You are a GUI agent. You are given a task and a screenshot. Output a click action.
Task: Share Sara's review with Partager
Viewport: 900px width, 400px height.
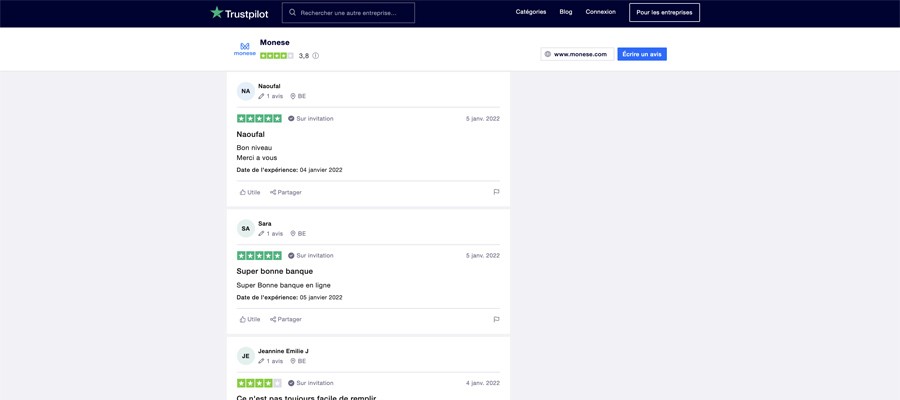coord(286,319)
